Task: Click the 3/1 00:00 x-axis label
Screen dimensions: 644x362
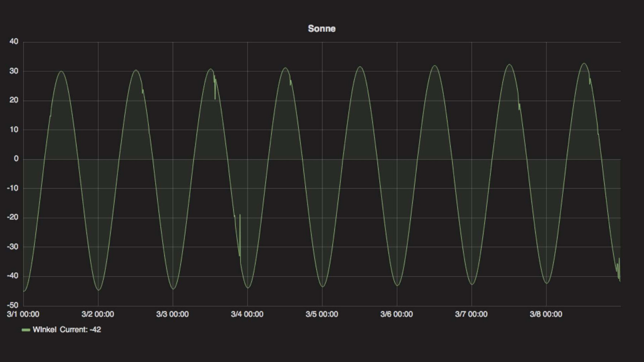Action: [23, 314]
